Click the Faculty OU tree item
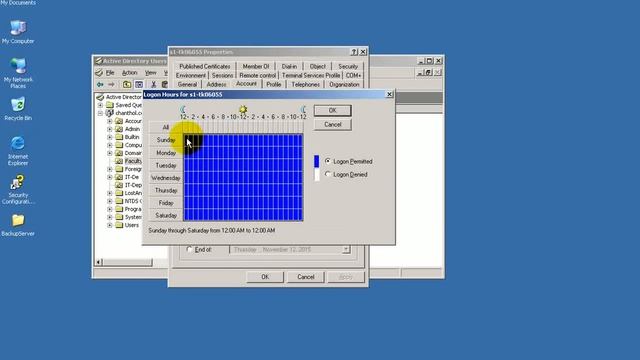Image resolution: width=640 pixels, height=360 pixels. 133,161
